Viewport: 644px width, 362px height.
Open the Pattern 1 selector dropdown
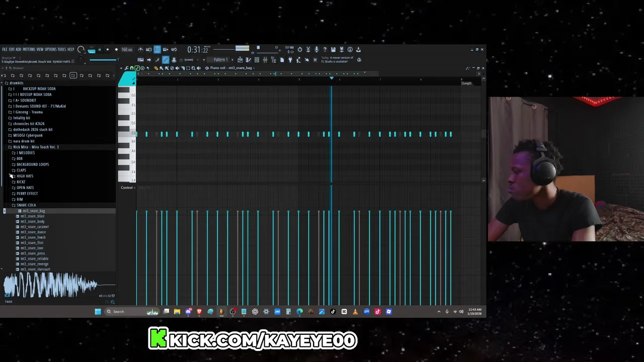pyautogui.click(x=221, y=59)
